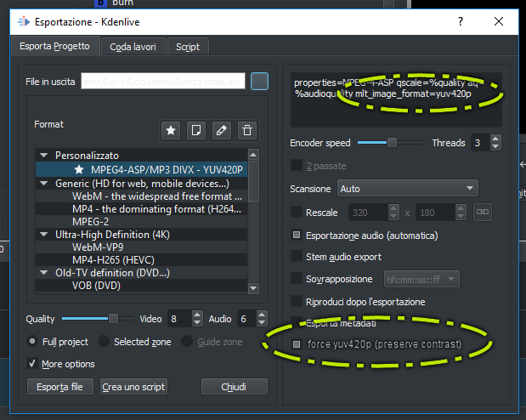The image size is (526, 420).
Task: Enable the Sovrapposizione checkbox
Action: coord(297,279)
